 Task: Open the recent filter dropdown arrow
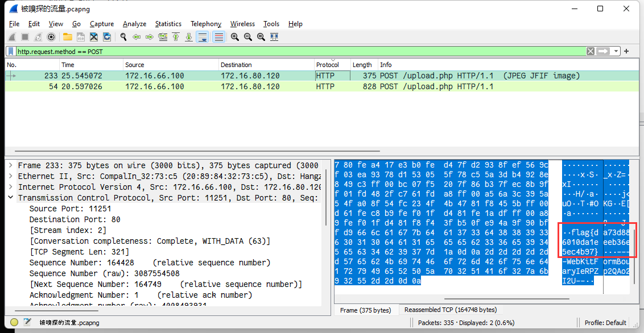click(616, 51)
